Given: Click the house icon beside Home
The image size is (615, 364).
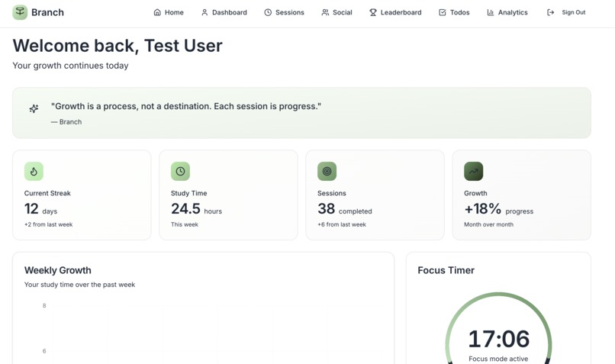Looking at the screenshot, I should click(x=157, y=12).
